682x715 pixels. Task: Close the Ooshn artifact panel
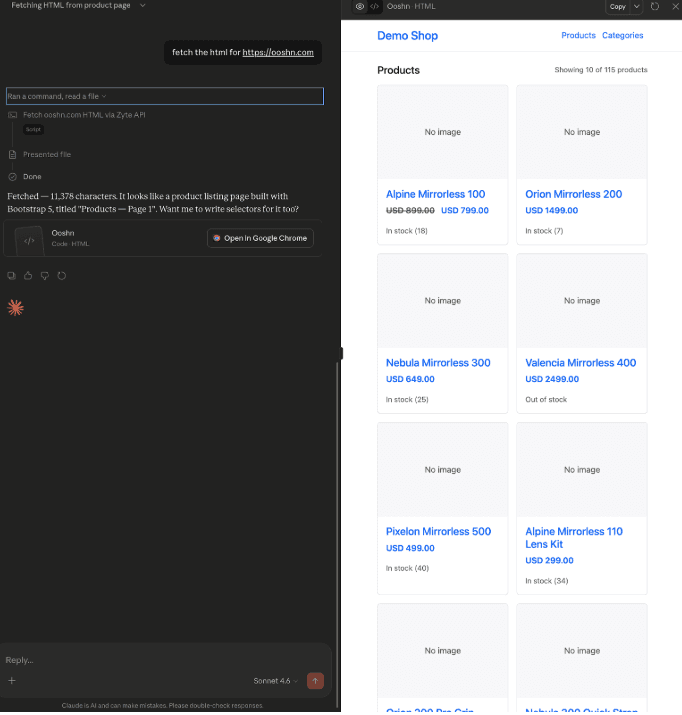click(675, 6)
